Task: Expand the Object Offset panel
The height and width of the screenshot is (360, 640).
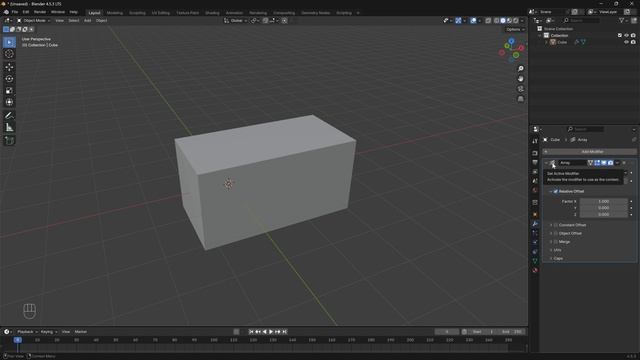Action: (551, 233)
